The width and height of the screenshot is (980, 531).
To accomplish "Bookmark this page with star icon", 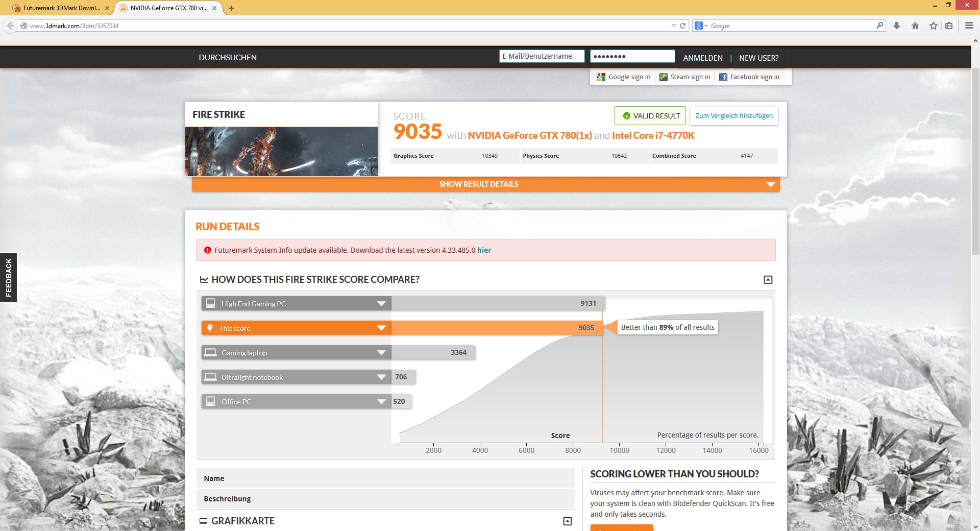I will tap(934, 26).
